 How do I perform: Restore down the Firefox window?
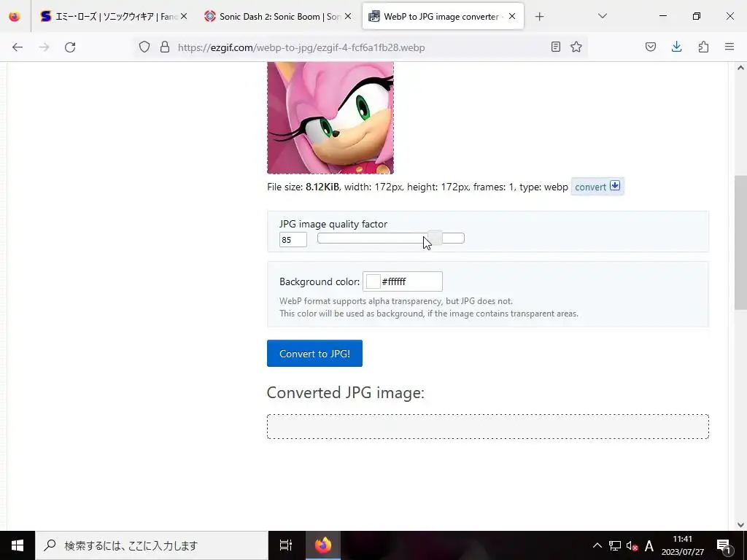697,16
